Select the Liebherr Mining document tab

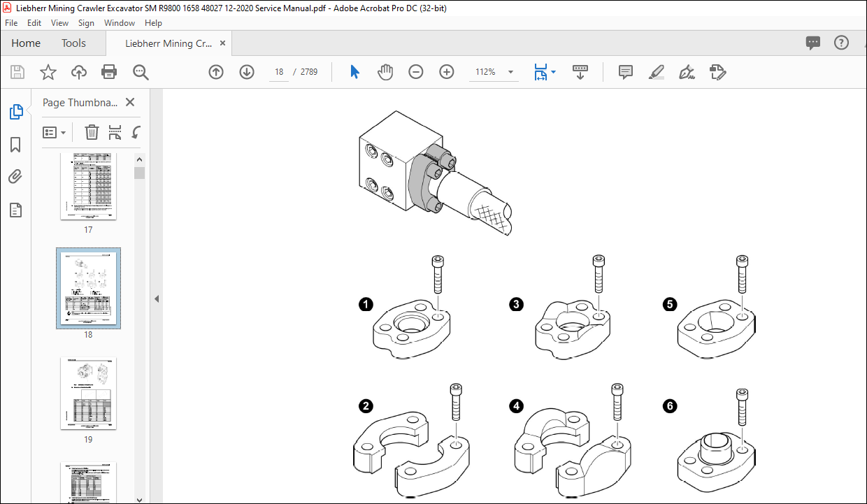[x=169, y=43]
